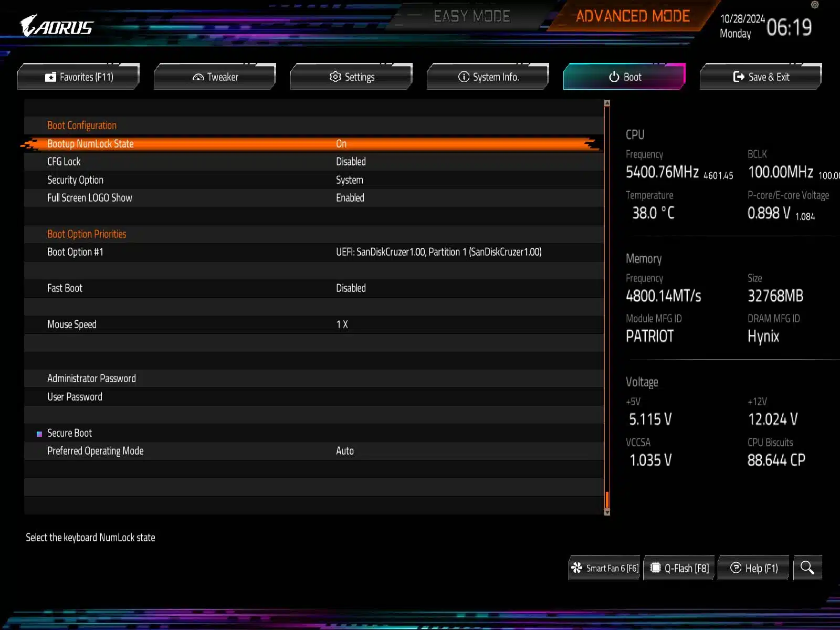
Task: Click the PATRIOT module MFG ID
Action: [x=649, y=337]
